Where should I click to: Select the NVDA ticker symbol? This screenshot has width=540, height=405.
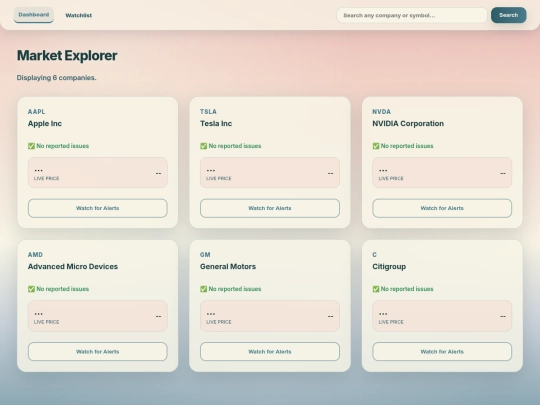[x=382, y=112]
